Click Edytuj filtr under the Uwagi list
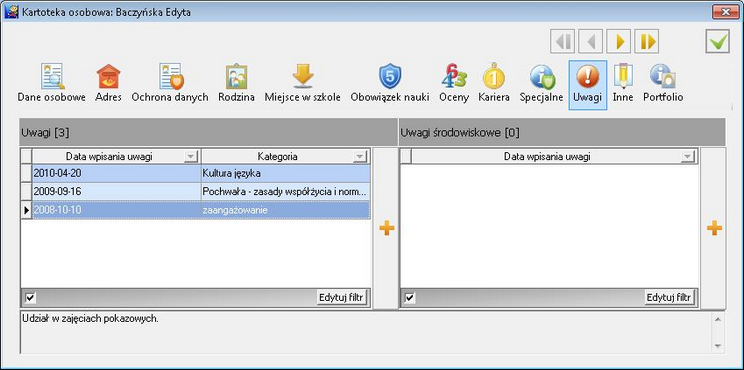The width and height of the screenshot is (744, 370). click(342, 298)
